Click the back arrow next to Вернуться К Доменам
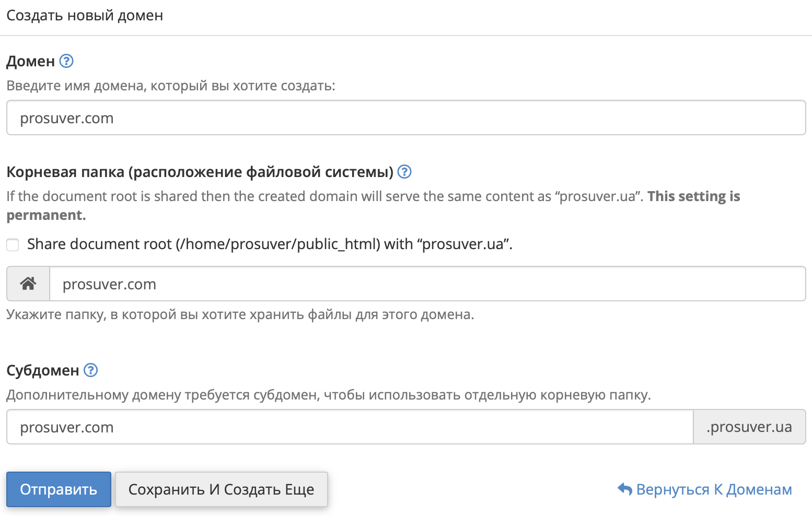The width and height of the screenshot is (812, 516). (624, 489)
